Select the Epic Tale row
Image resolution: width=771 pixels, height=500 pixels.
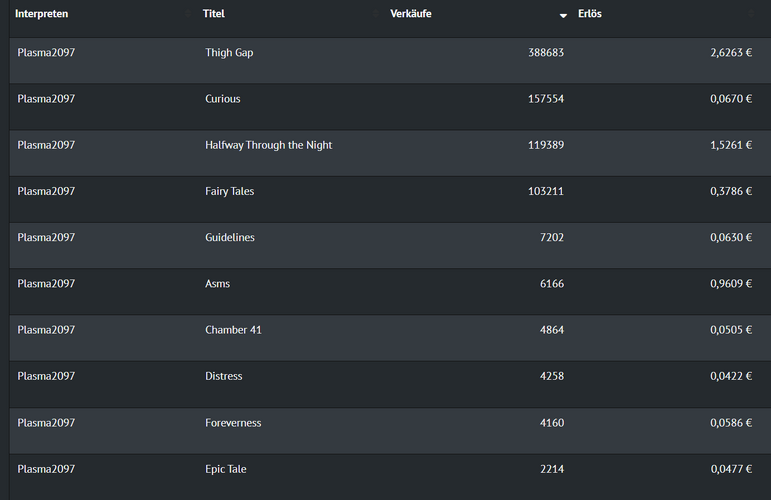[225, 469]
